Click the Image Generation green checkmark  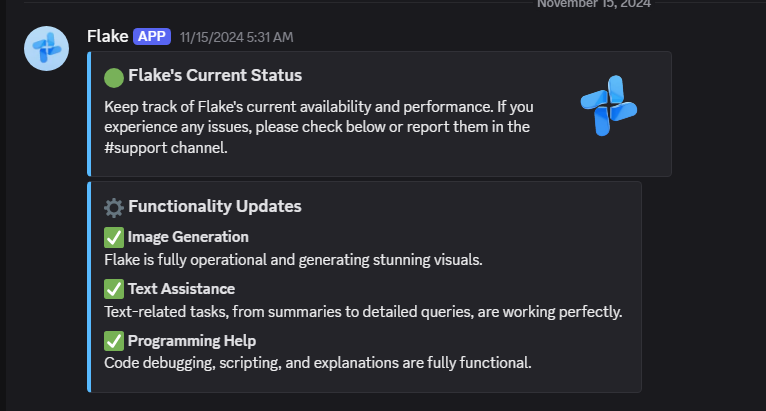click(x=114, y=238)
